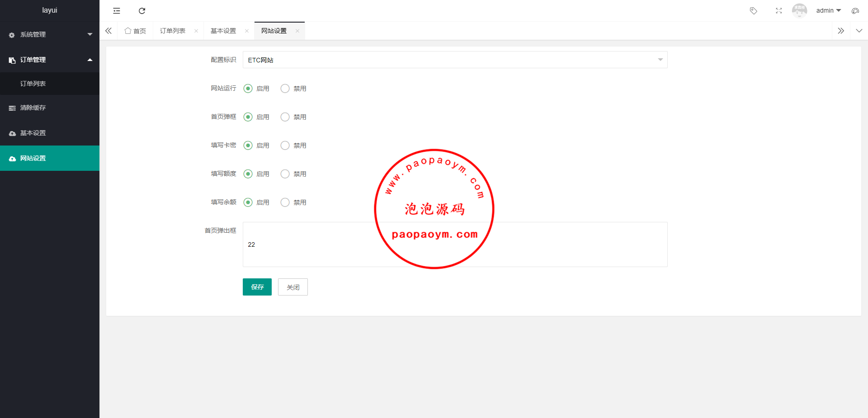868x418 pixels.
Task: Click the 保存 button
Action: [x=257, y=287]
